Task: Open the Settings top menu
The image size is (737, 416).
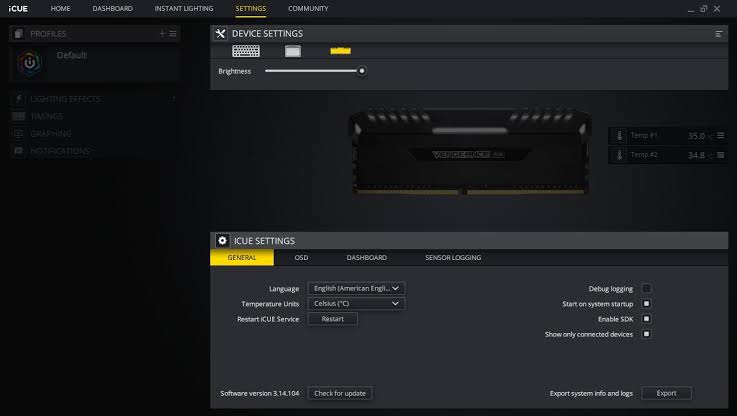Action: point(251,8)
